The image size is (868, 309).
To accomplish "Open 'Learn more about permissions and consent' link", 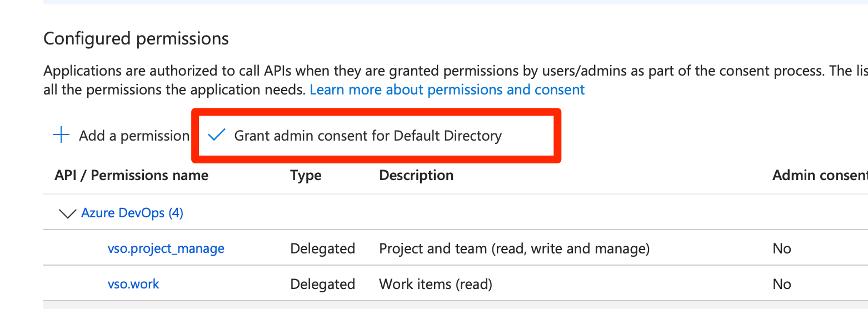I will (x=447, y=89).
